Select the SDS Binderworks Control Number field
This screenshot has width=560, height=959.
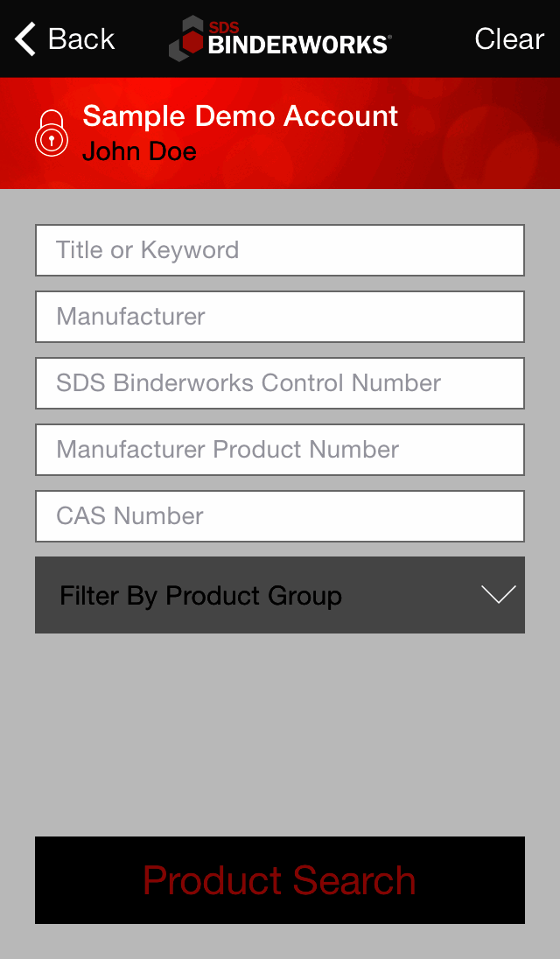tap(280, 383)
